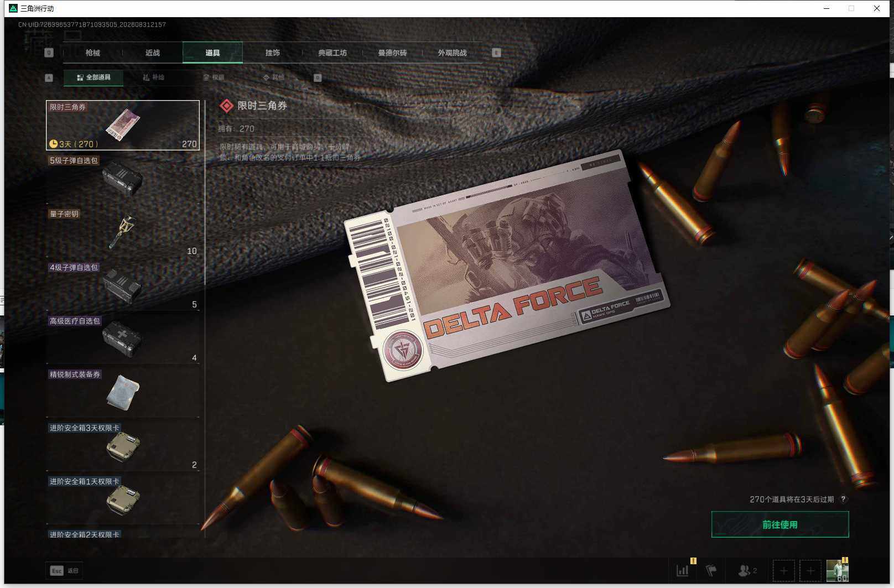The width and height of the screenshot is (894, 588).
Task: Click the item description text
Action: 290,152
